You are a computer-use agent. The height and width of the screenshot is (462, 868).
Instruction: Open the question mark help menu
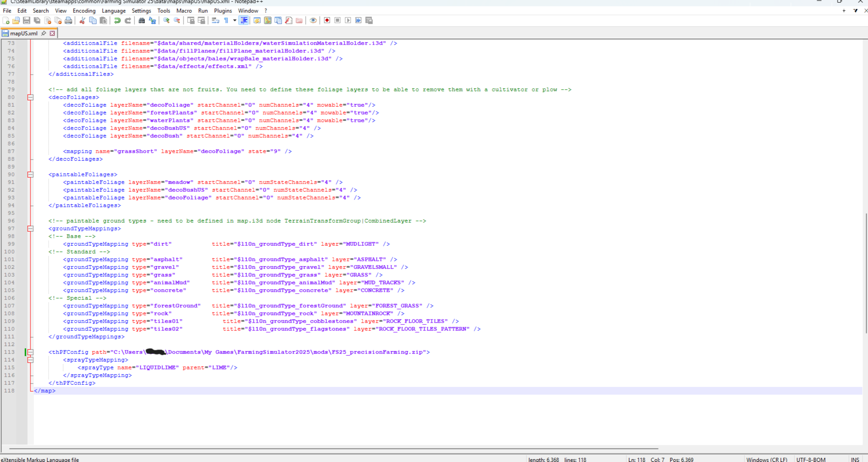266,10
